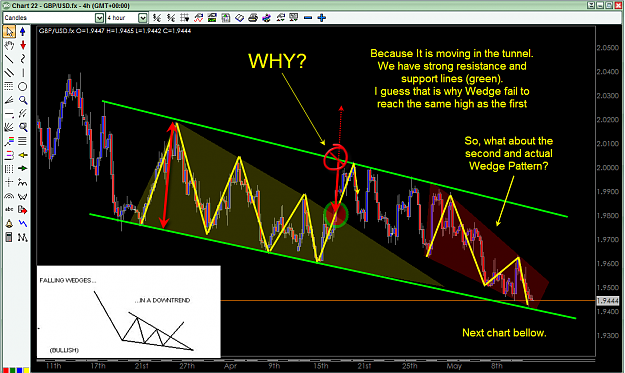This screenshot has height=373, width=625.
Task: Click the green color swatch at bottom left
Action: pos(12,370)
